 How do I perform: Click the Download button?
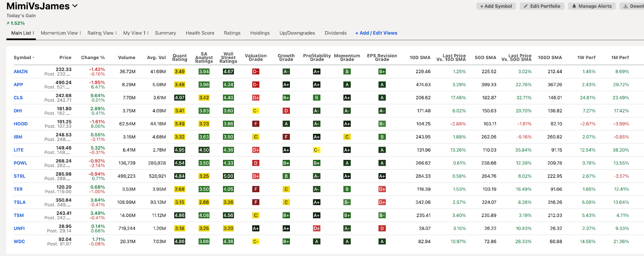pos(634,6)
